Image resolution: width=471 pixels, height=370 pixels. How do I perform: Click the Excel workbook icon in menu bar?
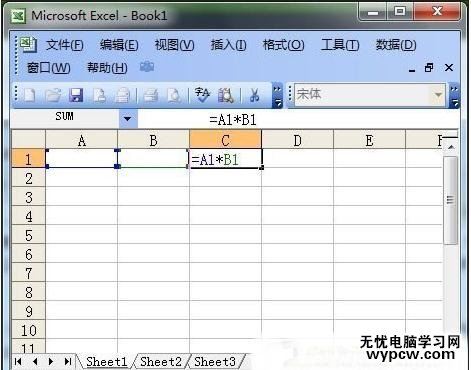coord(28,45)
